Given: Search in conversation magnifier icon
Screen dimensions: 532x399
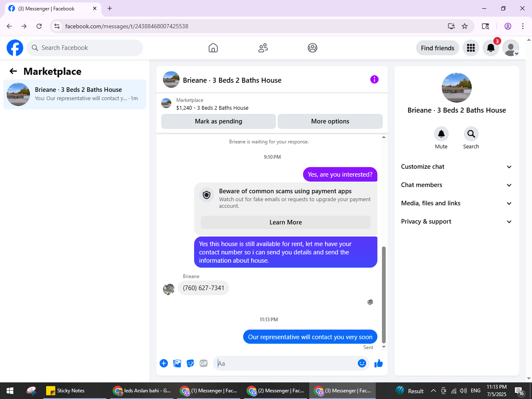Looking at the screenshot, I should (x=471, y=134).
